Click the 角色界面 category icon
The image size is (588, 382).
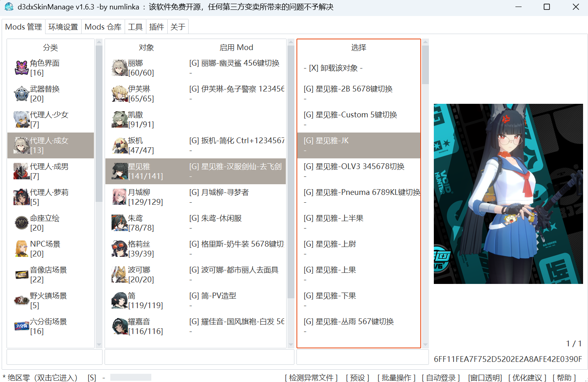point(21,68)
